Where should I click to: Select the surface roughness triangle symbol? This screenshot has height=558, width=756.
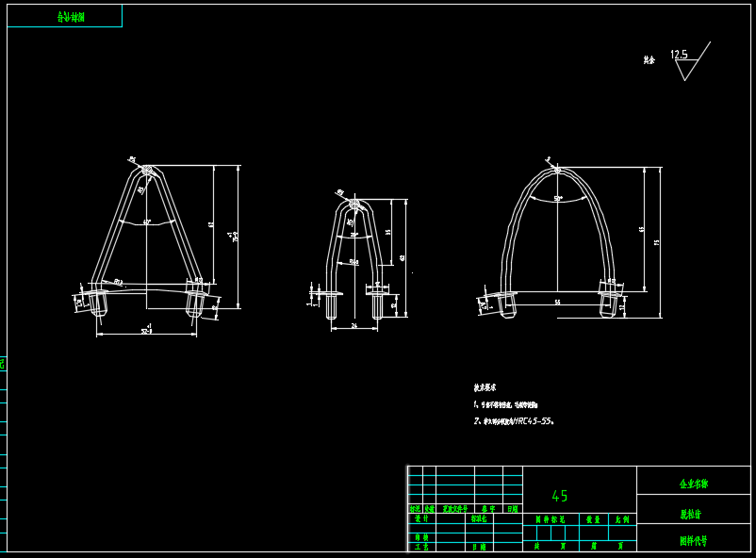coord(693,61)
